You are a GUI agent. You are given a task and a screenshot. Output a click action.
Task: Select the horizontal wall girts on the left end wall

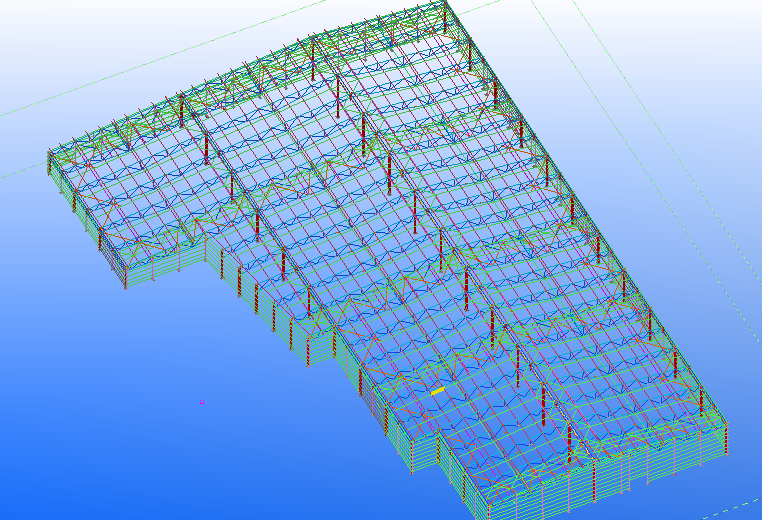pyautogui.click(x=85, y=232)
